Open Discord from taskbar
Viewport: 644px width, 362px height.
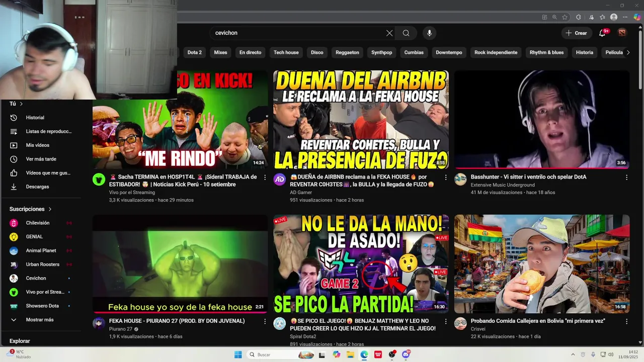pos(406,354)
